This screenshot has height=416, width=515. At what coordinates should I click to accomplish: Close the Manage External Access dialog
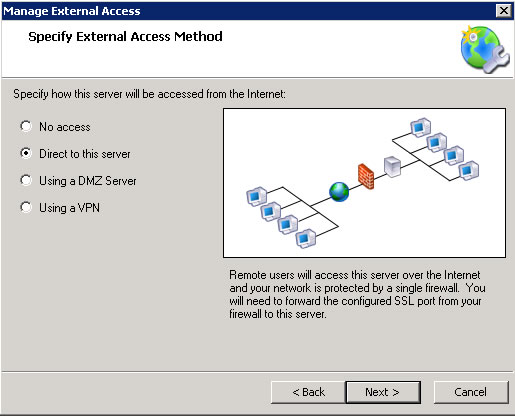tap(504, 11)
